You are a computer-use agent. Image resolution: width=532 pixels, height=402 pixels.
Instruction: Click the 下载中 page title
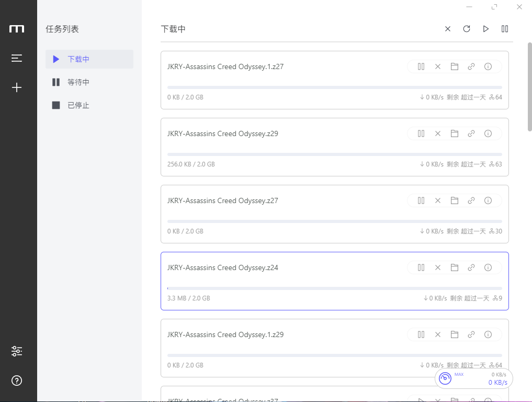coord(173,29)
